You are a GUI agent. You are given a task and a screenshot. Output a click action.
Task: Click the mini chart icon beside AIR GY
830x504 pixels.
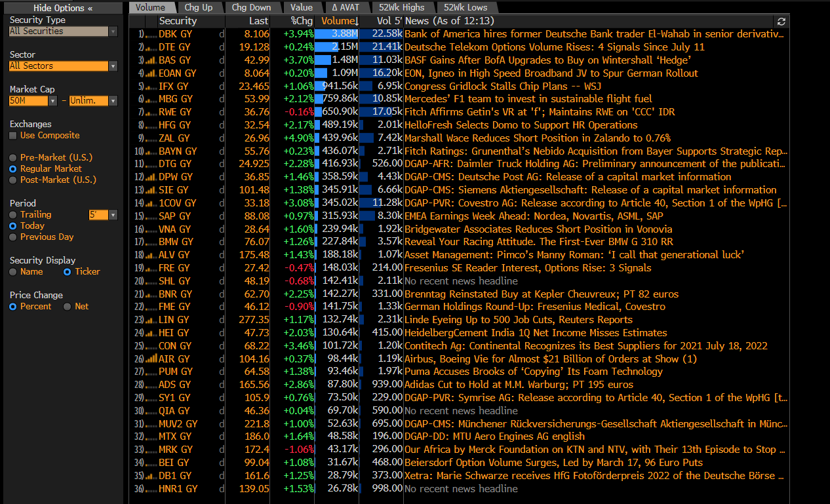coord(151,359)
